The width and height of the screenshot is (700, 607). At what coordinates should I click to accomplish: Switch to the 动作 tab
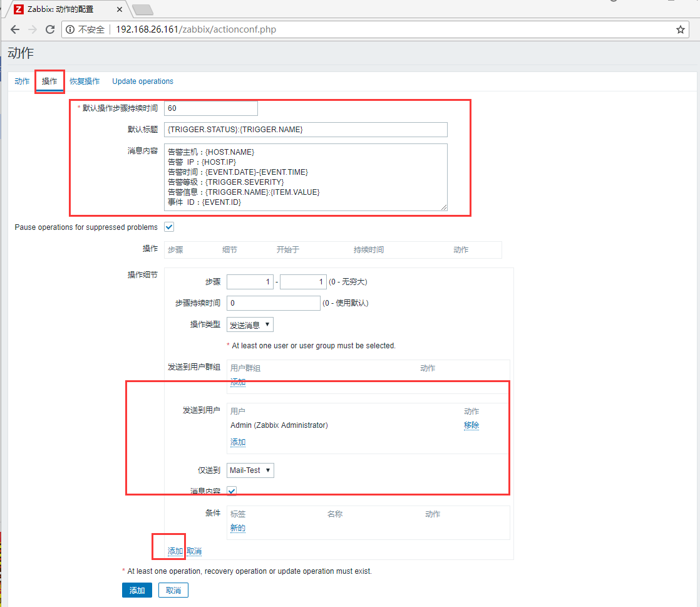22,81
